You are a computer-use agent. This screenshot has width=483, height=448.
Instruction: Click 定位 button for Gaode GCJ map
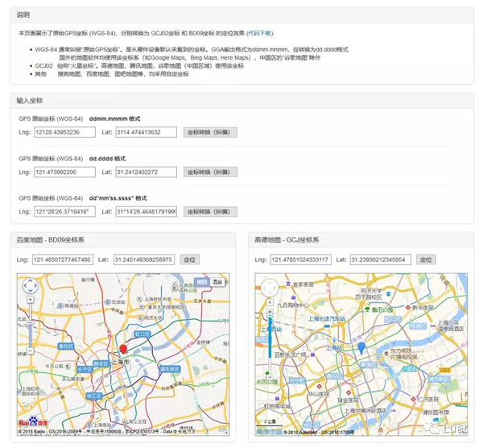pos(426,259)
